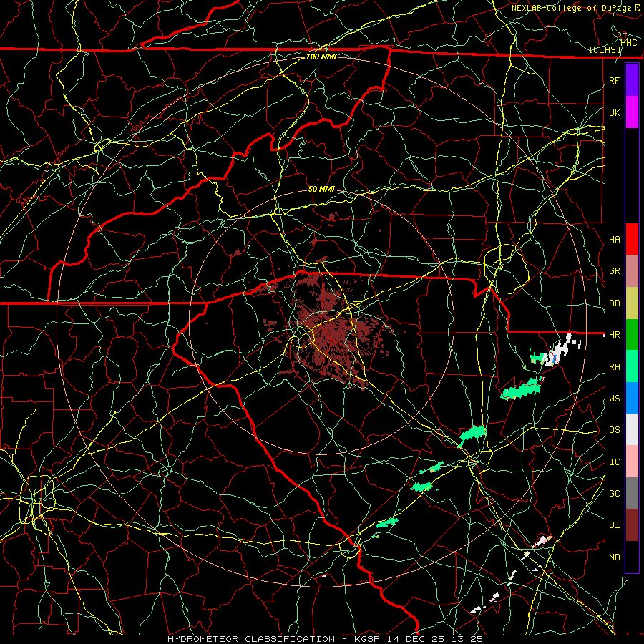Click the 'ND' legend label
The width and height of the screenshot is (644, 644).
click(x=614, y=557)
